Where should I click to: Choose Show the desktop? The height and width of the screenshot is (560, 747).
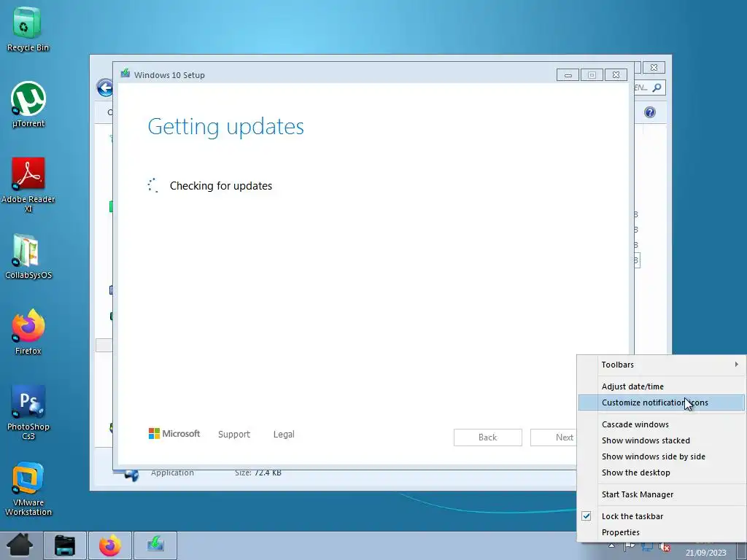point(662,472)
